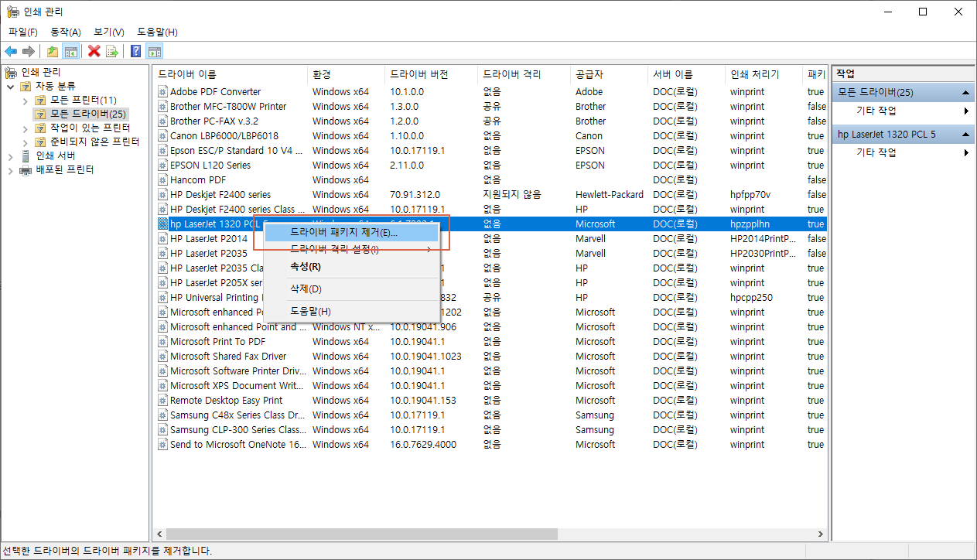Viewport: 977px width, 560px height.
Task: Sort by 인쇄 처리기 column header
Action: (x=763, y=75)
